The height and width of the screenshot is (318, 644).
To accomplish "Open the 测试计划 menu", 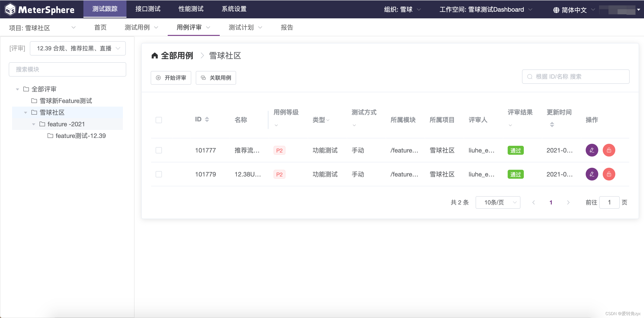I will (x=246, y=28).
